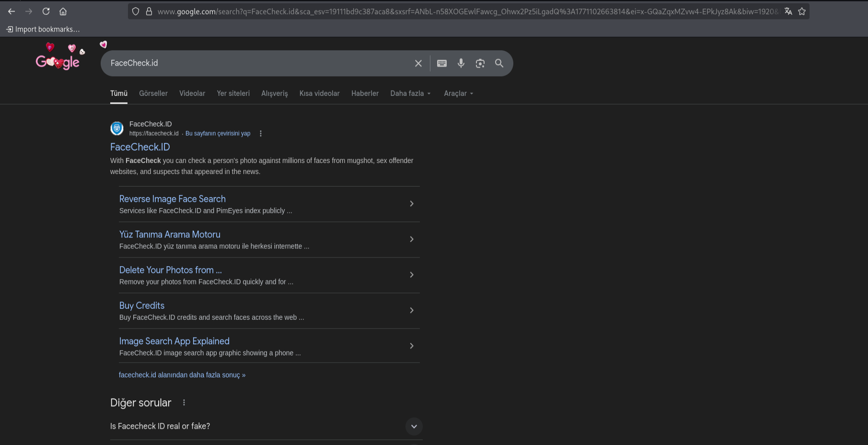Open Google home via the doodle logo
The width and height of the screenshot is (868, 445).
[58, 61]
